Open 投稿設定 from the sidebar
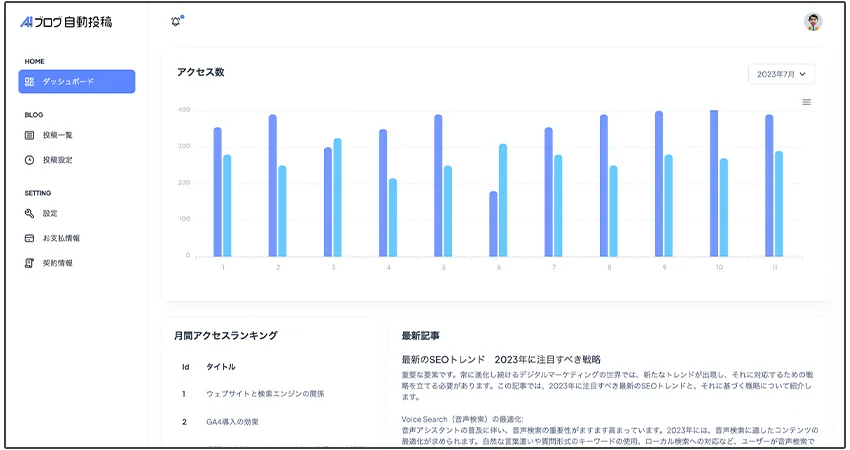The image size is (850, 450). 57,160
